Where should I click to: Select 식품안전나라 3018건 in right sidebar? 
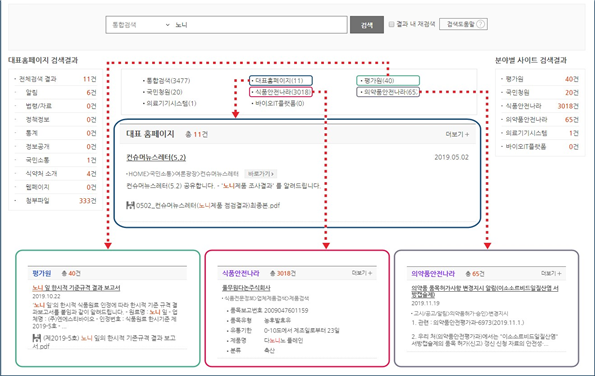tap(540, 106)
